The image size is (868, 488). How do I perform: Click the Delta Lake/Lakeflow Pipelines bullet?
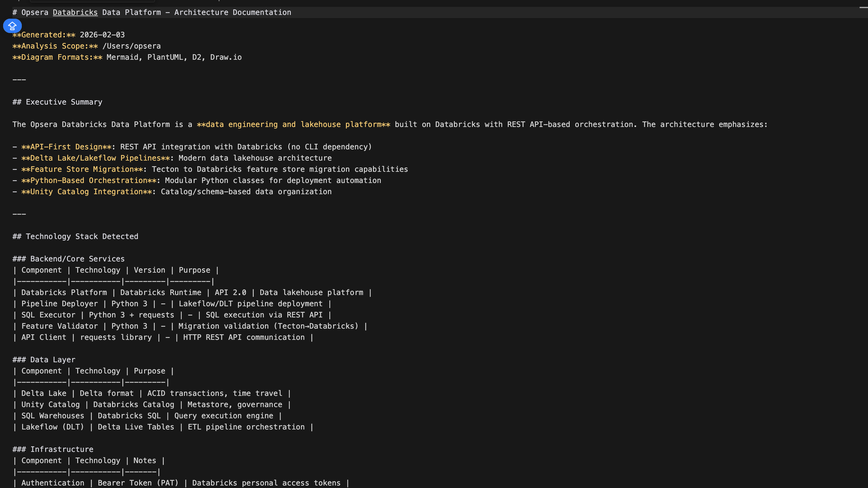coord(96,158)
